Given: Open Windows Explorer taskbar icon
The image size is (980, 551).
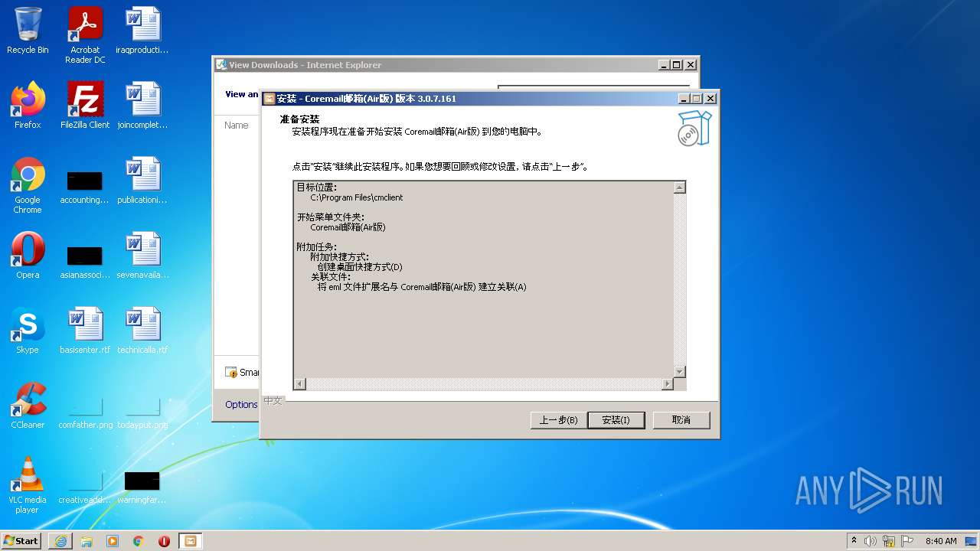Looking at the screenshot, I should (87, 541).
